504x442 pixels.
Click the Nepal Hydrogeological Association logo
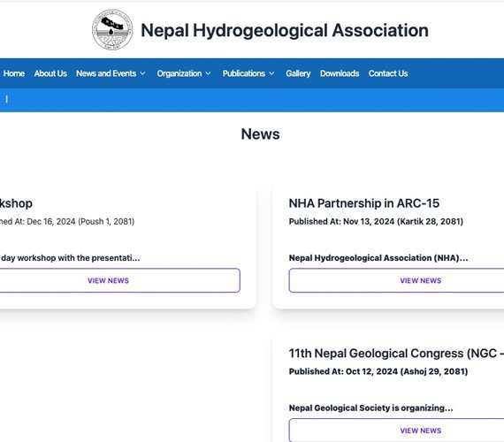point(112,29)
